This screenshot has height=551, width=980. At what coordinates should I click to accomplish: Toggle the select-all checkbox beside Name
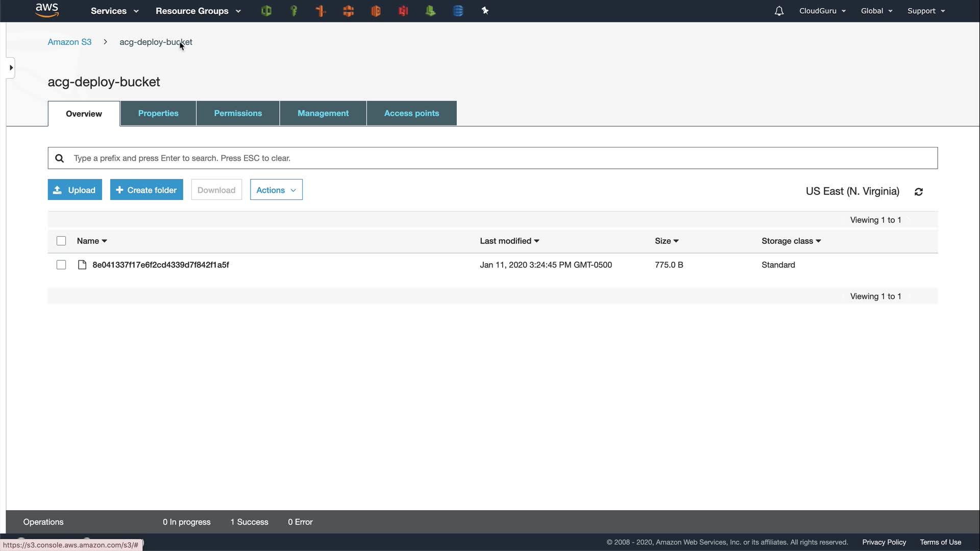tap(61, 241)
